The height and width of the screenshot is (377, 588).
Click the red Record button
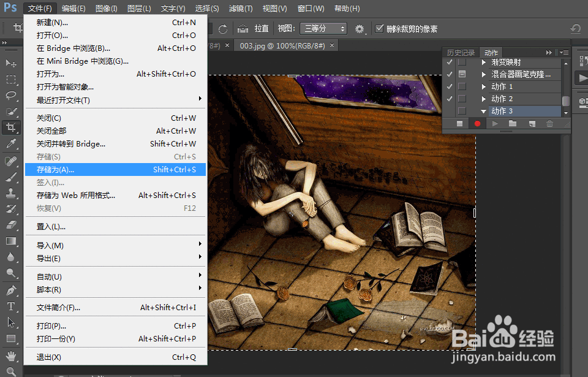pos(477,124)
